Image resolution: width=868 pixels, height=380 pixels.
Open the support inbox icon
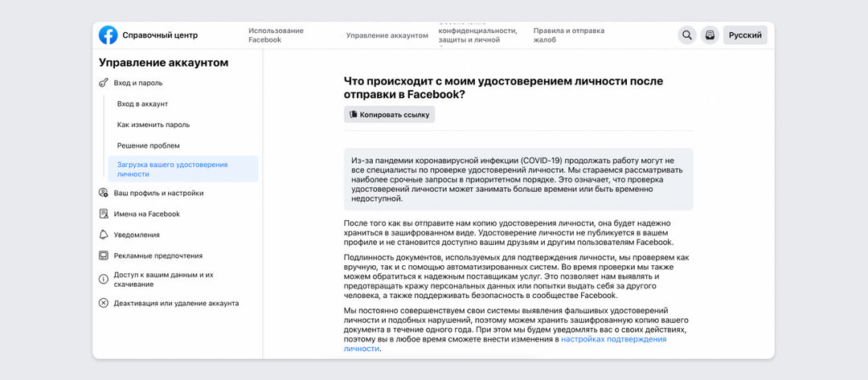pos(710,35)
